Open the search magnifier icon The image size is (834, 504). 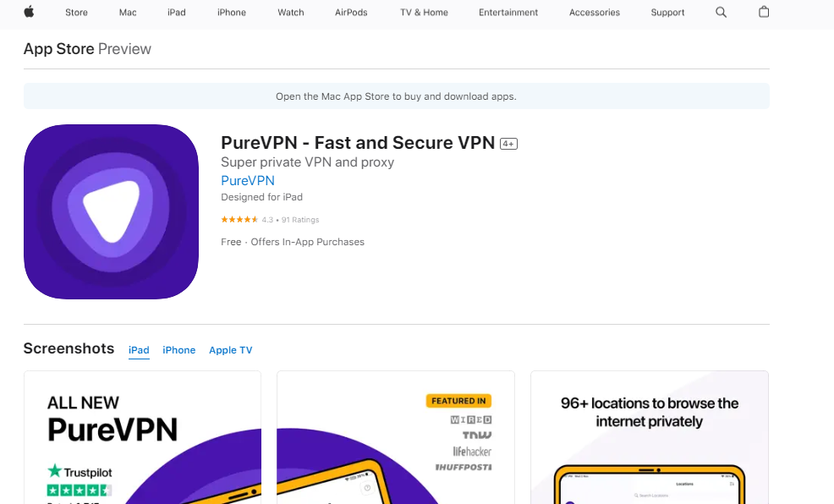click(721, 12)
